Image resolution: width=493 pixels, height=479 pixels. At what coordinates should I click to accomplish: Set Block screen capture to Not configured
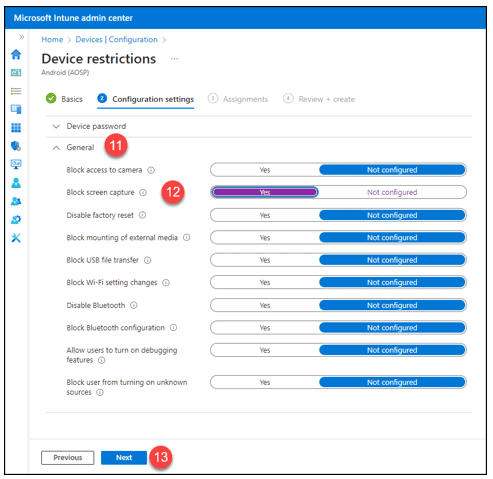(x=392, y=192)
